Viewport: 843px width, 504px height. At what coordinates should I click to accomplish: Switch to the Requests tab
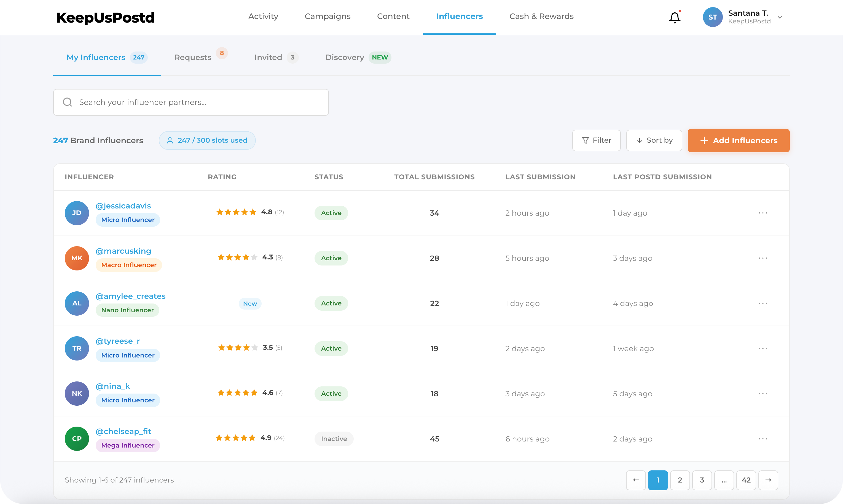[x=193, y=57]
